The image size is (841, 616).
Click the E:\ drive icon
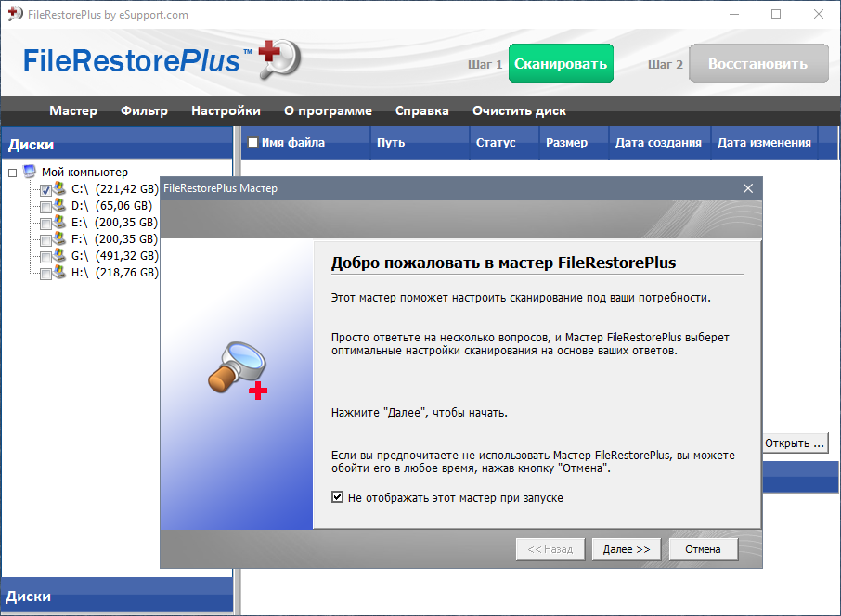(59, 222)
